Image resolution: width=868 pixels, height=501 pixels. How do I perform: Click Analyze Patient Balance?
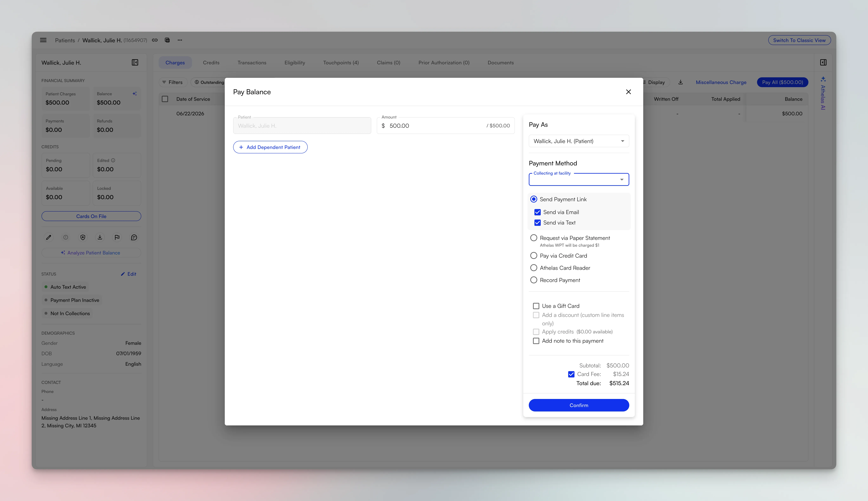click(x=91, y=253)
